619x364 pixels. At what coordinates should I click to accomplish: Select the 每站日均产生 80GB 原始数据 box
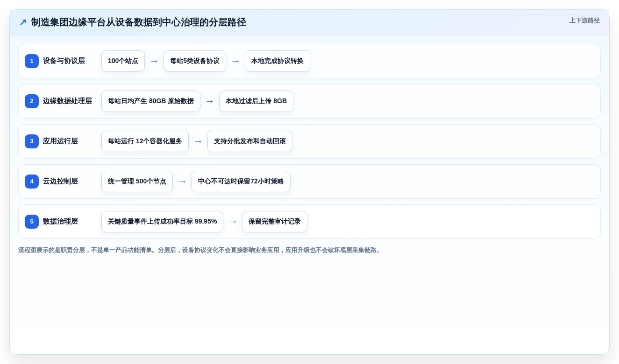pyautogui.click(x=151, y=101)
